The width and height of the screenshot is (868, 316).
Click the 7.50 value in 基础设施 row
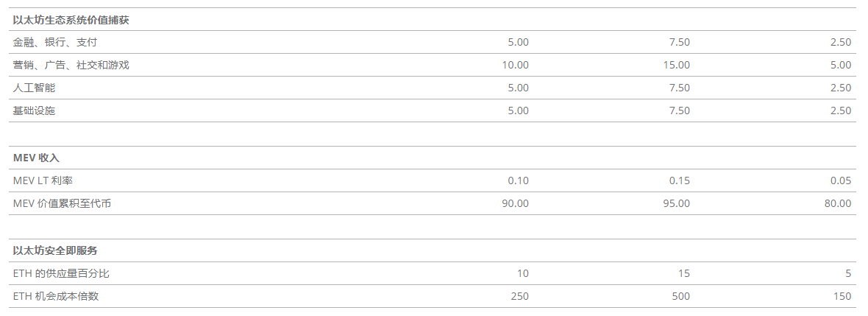pos(680,110)
